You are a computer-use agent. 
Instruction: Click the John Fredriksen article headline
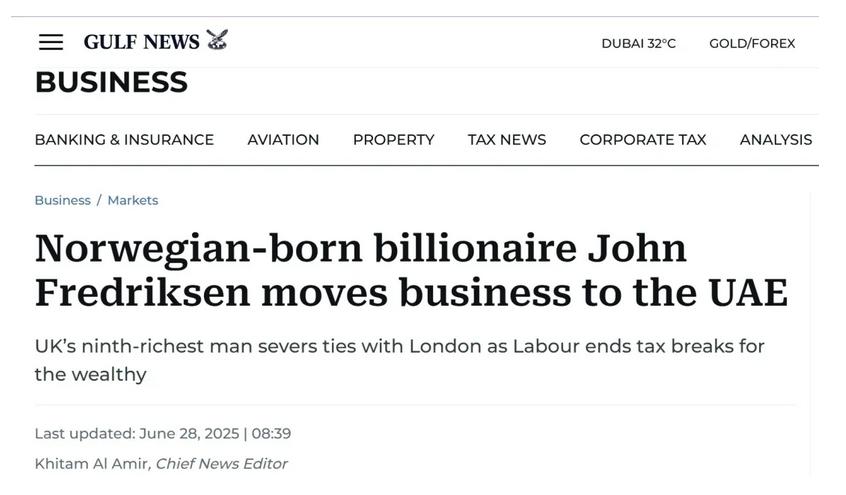point(411,270)
